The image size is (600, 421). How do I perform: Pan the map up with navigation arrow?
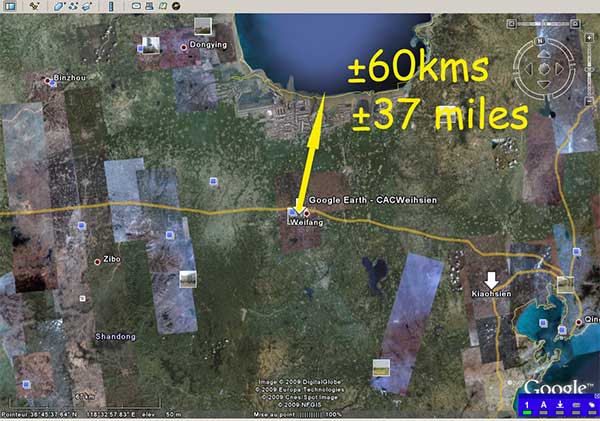coord(544,54)
